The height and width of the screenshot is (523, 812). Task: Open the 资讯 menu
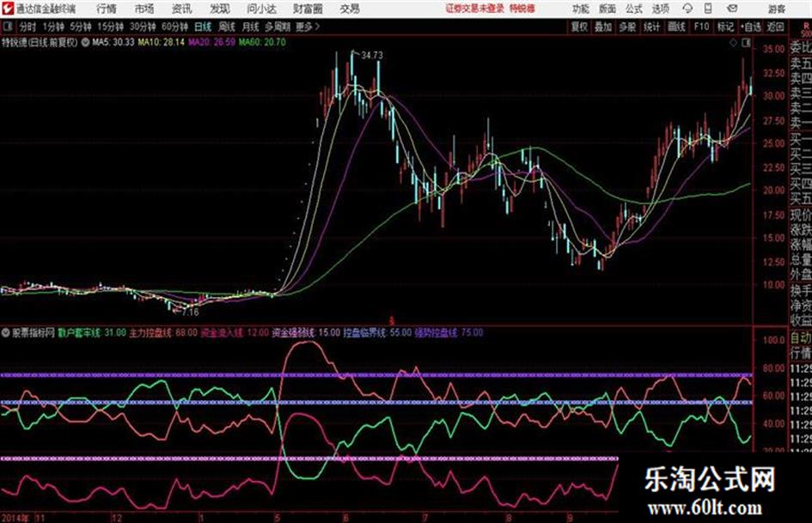(182, 9)
